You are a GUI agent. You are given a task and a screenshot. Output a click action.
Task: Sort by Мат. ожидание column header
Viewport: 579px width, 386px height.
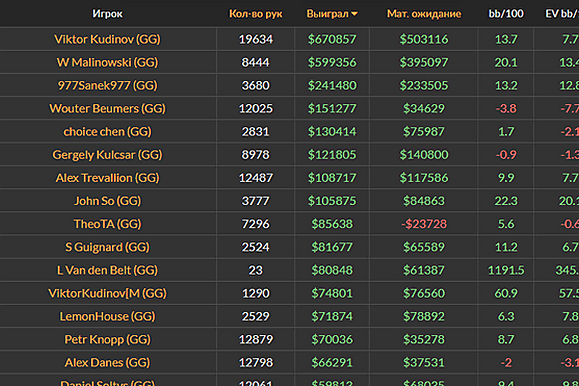coord(424,14)
